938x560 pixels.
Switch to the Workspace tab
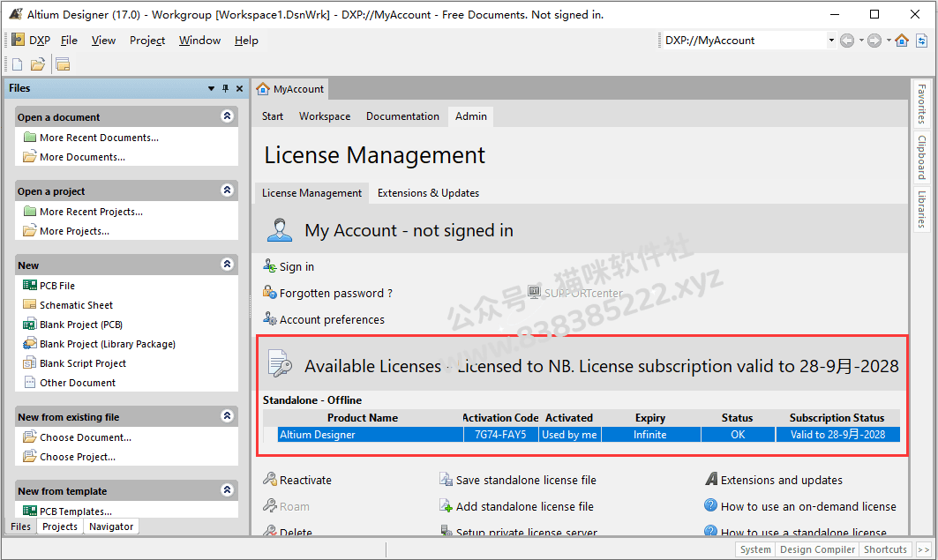(x=325, y=116)
